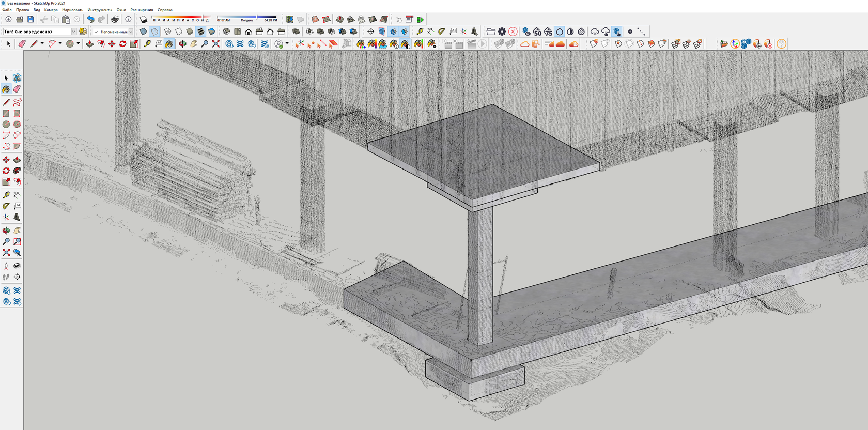Click the Undo arrow in top toolbar
Screen dimensions: 868x430
[x=90, y=20]
